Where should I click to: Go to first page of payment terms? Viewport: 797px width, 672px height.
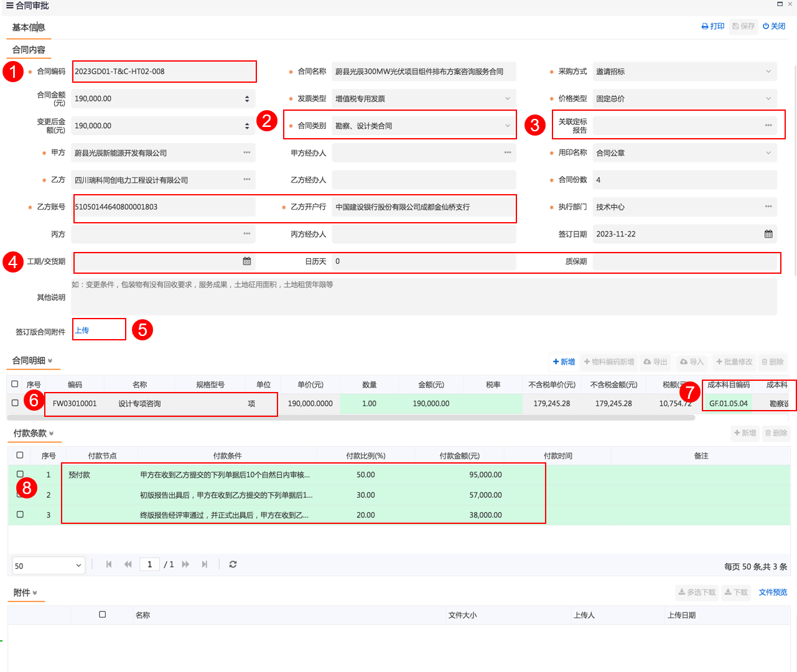pyautogui.click(x=109, y=564)
